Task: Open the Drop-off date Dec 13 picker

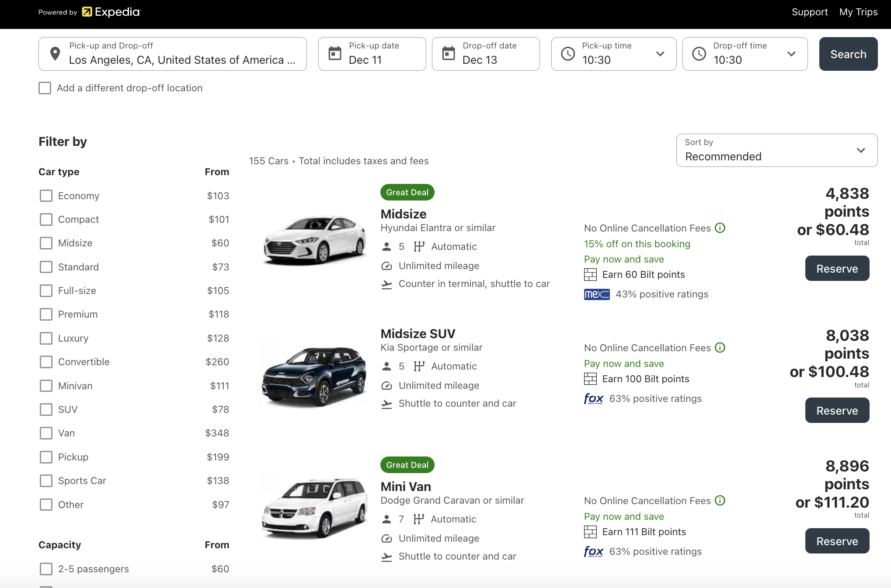Action: click(486, 54)
